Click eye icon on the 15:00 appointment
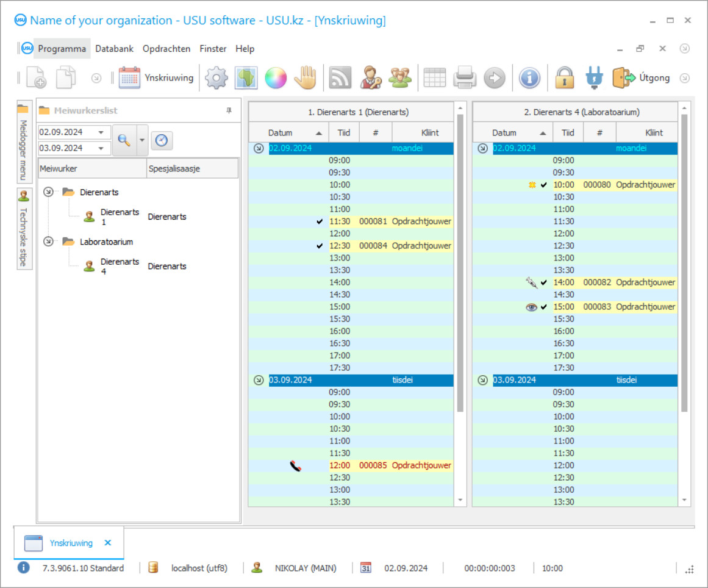 [x=531, y=307]
